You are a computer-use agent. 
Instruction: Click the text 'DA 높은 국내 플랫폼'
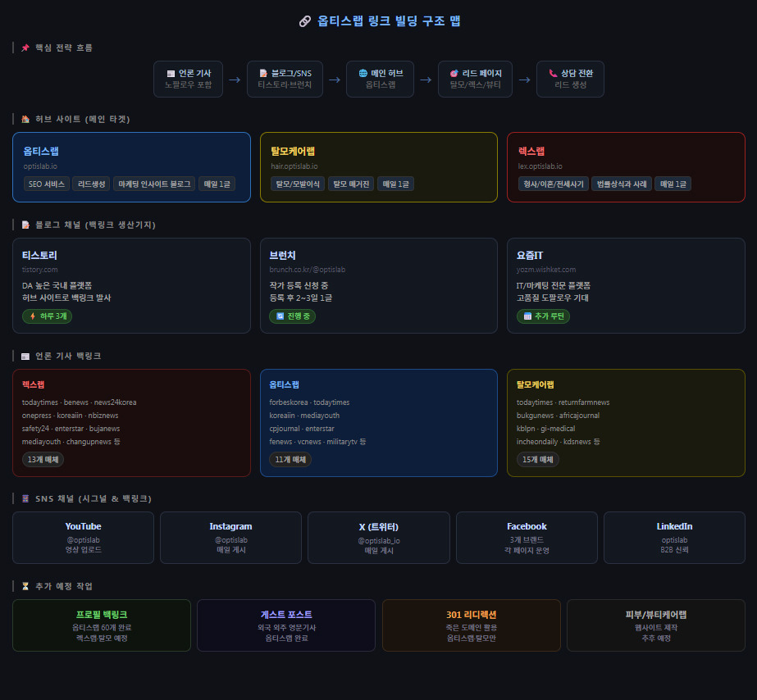point(57,285)
